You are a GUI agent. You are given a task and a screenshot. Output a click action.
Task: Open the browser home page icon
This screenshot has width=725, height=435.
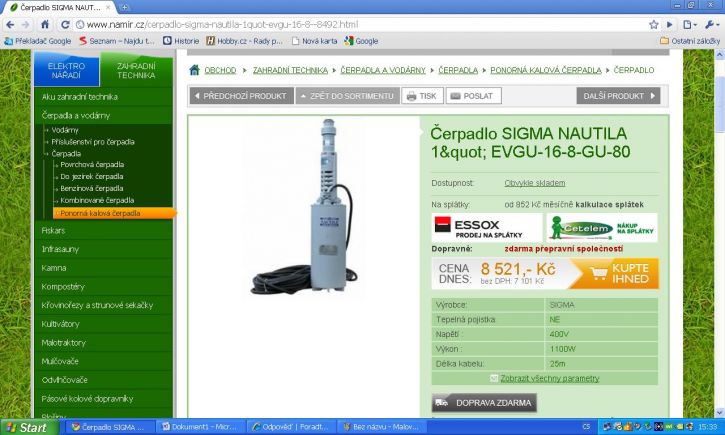tap(45, 25)
